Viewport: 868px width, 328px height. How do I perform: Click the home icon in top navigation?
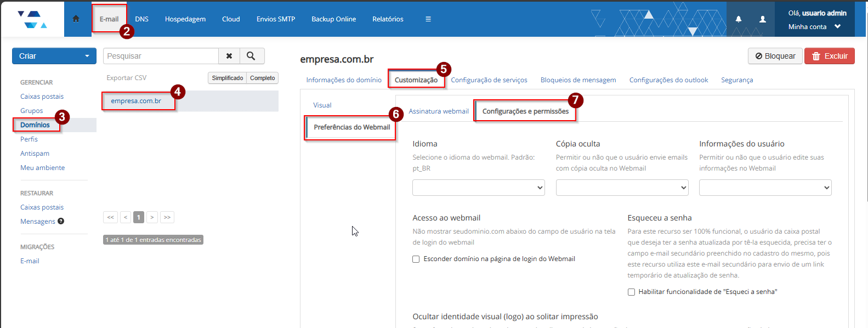tap(76, 19)
